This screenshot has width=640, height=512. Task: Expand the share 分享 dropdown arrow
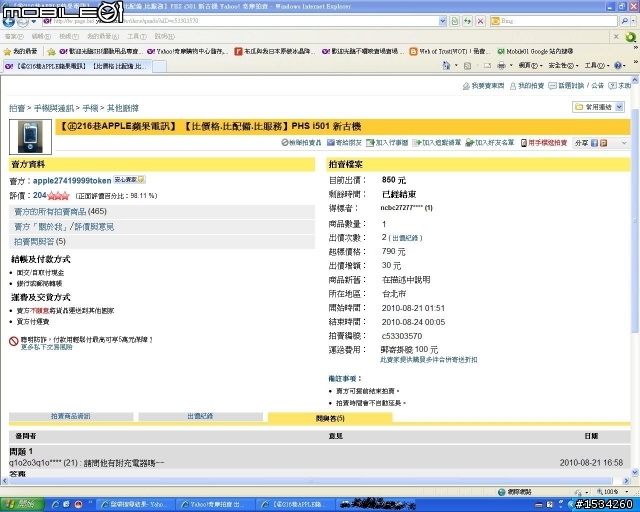tap(624, 143)
